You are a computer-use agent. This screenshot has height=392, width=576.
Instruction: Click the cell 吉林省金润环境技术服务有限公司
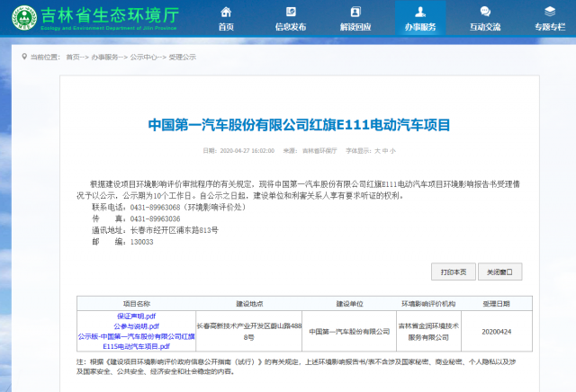428,332
